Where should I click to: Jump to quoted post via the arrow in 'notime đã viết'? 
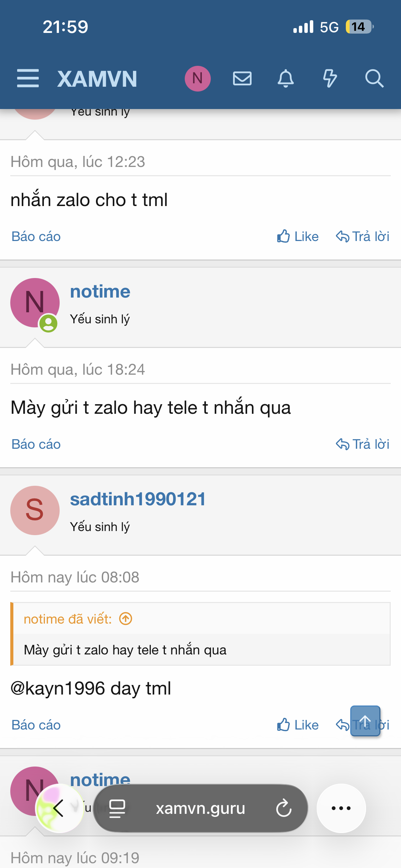(x=125, y=618)
